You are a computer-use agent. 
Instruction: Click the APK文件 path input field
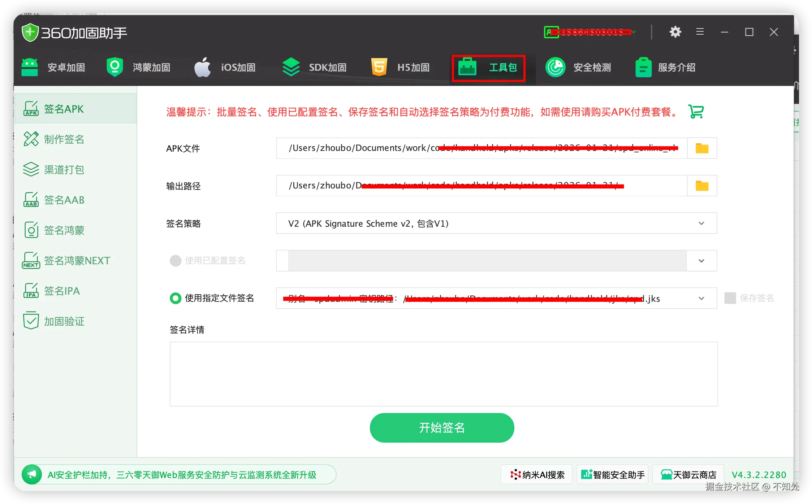tap(482, 148)
